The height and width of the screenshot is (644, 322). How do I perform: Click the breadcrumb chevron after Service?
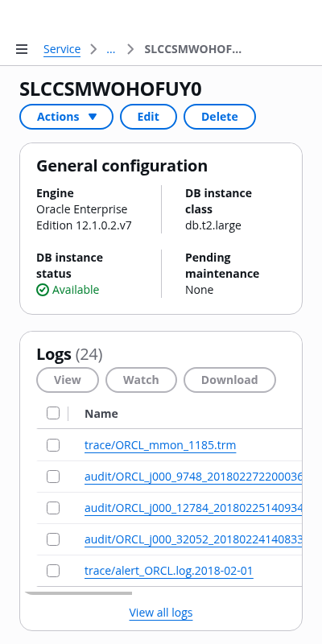pyautogui.click(x=93, y=49)
